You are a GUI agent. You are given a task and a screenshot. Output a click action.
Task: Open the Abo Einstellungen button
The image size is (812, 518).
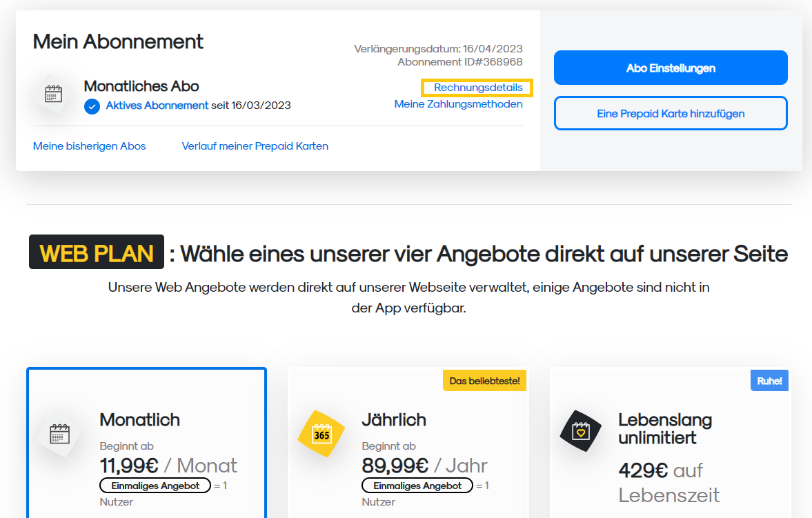pos(671,68)
